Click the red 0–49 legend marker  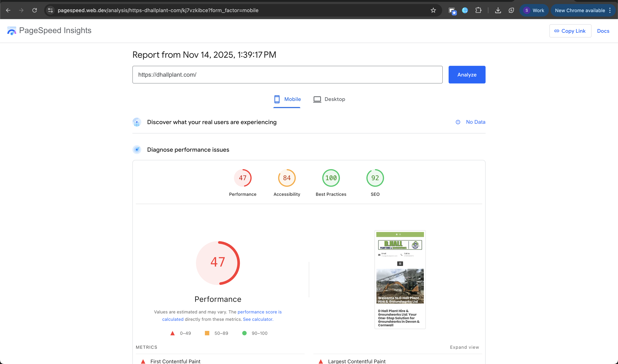(x=173, y=333)
